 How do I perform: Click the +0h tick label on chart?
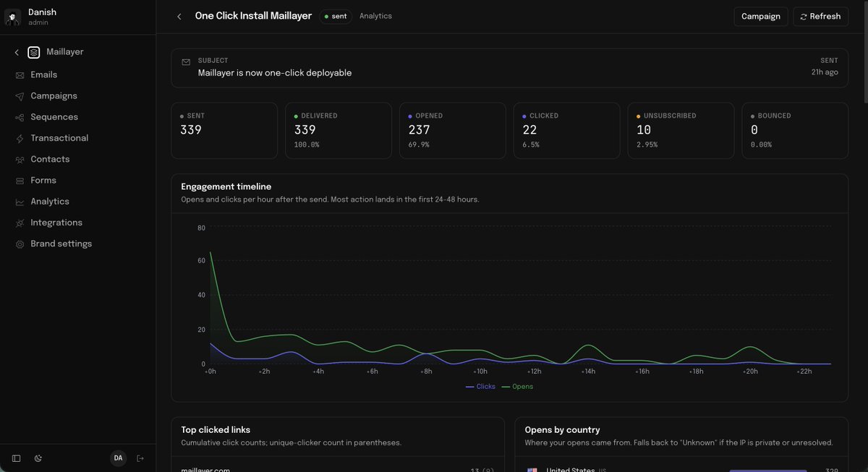[210, 372]
